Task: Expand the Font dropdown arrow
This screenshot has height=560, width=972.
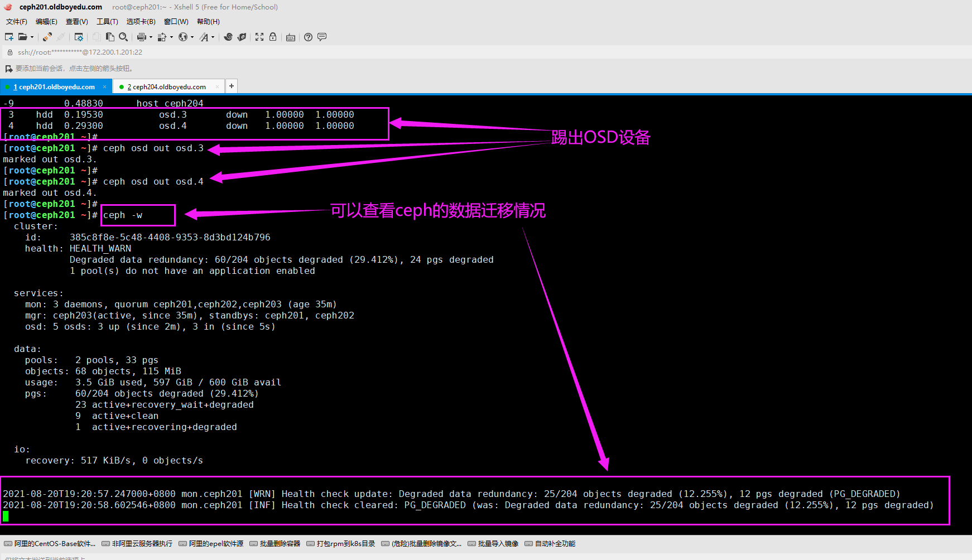Action: [x=213, y=37]
